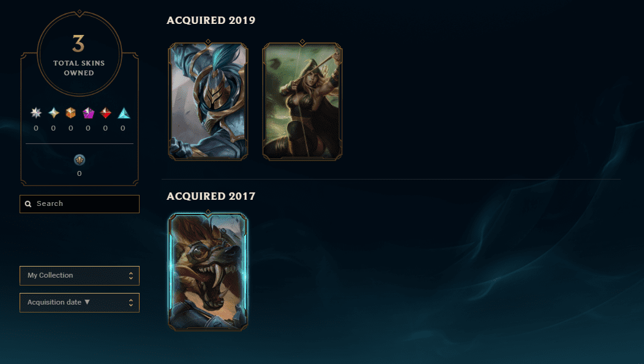Click the round legacy skins emblem icon
Screen dimensions: 644x364
click(79, 159)
